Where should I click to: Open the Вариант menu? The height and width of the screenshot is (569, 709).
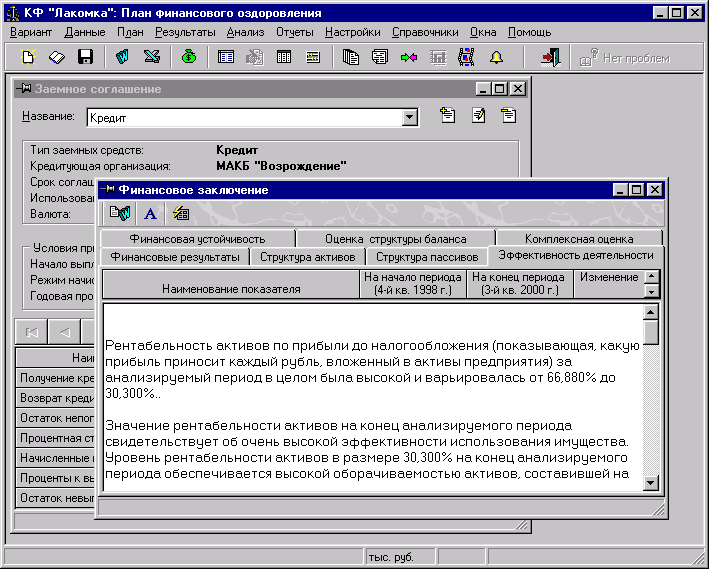click(x=31, y=32)
